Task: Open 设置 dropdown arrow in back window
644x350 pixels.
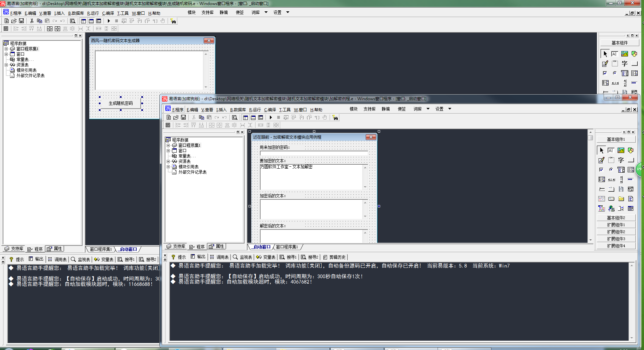Action: click(x=288, y=12)
